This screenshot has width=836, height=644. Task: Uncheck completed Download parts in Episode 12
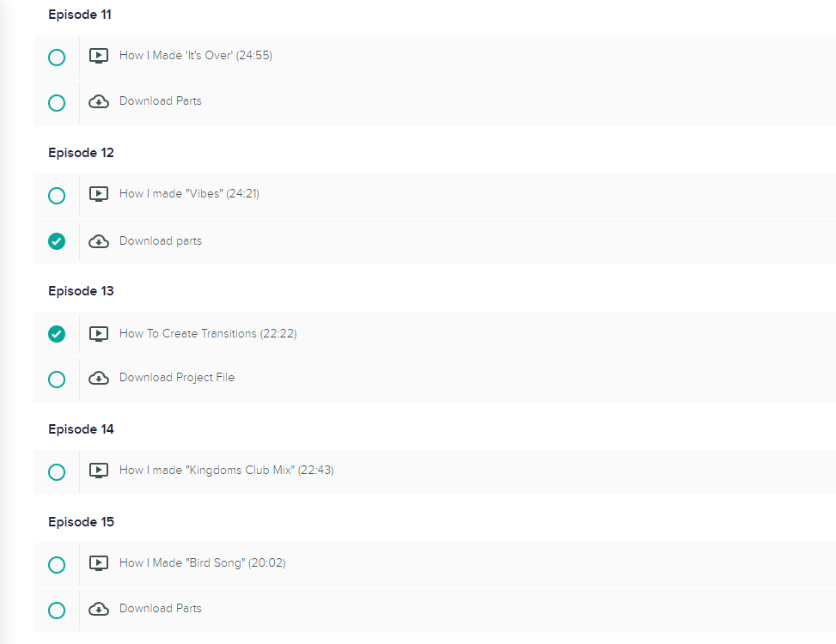click(x=57, y=241)
